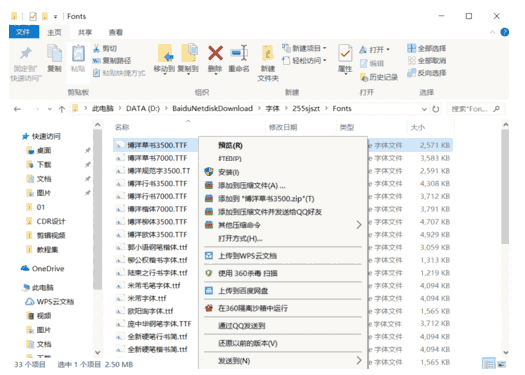
Task: Expand the Send to(N) submenu
Action: [283, 361]
